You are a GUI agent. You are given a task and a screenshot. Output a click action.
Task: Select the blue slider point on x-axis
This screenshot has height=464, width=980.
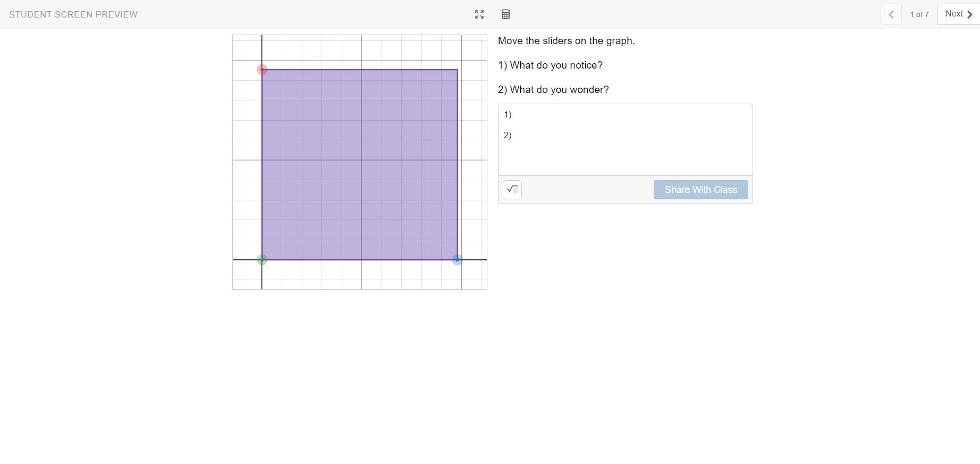coord(457,260)
